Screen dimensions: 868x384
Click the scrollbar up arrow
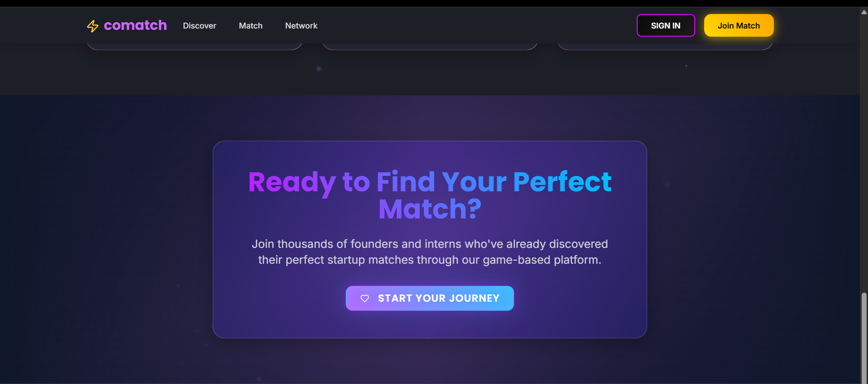[x=864, y=12]
